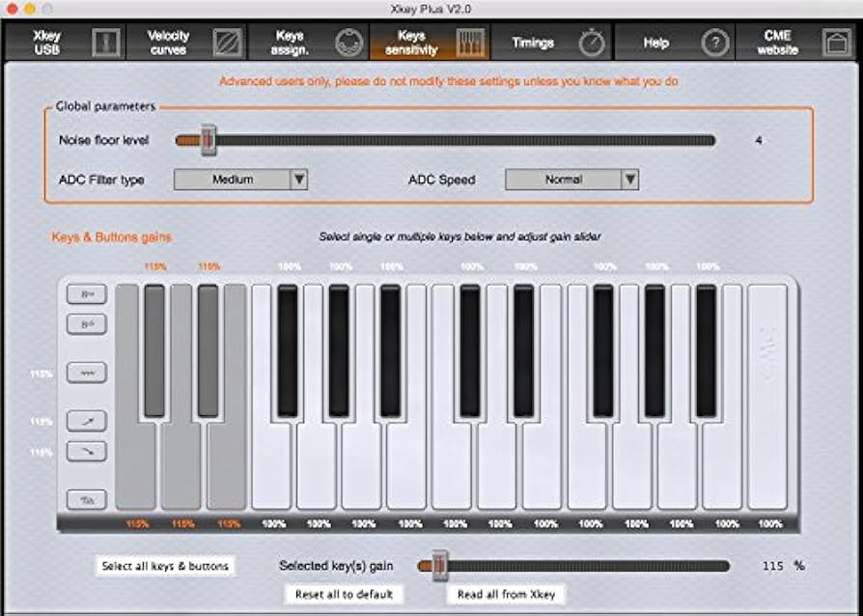Click the 115 gain value field
The image size is (863, 616).
click(772, 566)
